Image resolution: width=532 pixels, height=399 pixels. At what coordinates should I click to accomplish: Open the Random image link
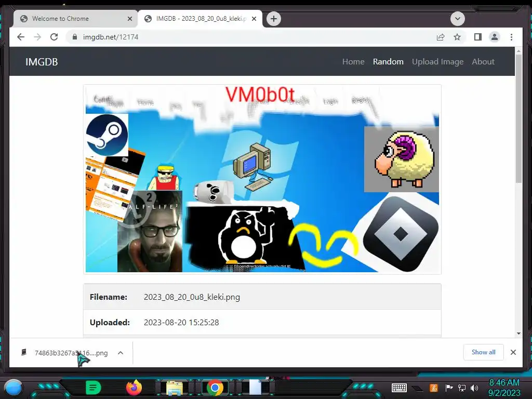388,62
